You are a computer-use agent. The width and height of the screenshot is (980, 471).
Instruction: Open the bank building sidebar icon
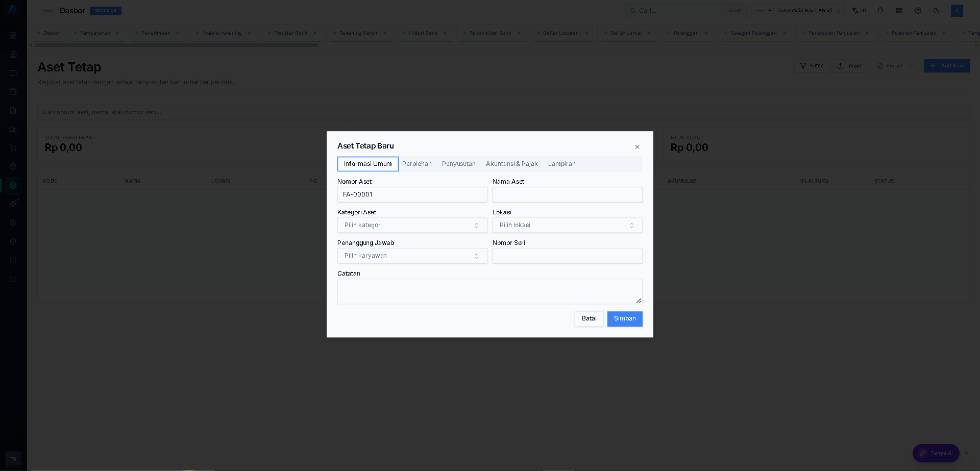(x=13, y=55)
